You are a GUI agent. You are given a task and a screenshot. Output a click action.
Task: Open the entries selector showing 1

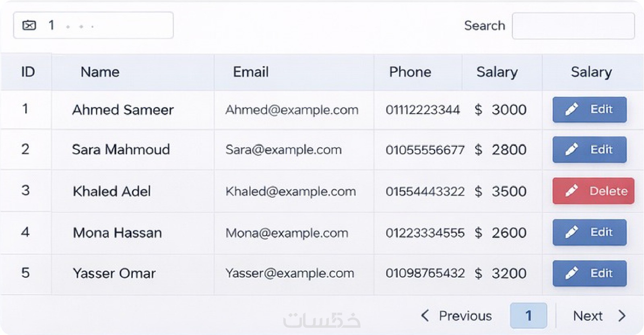point(93,26)
